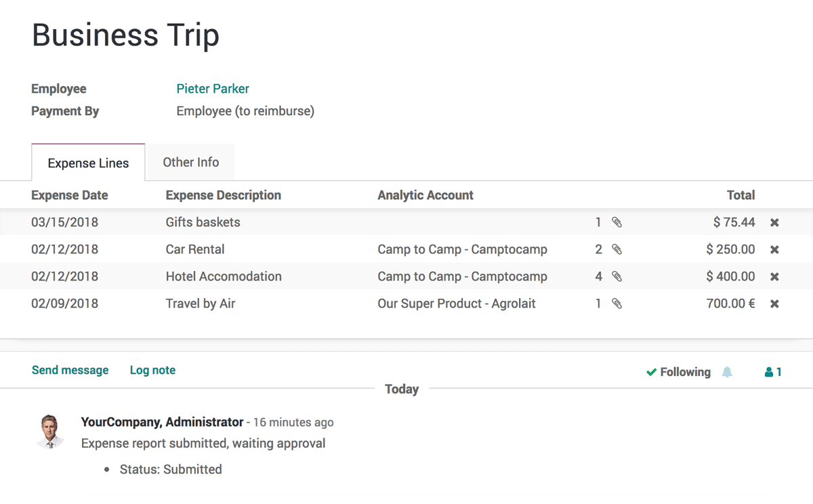Viewport: 813px width, 504px height.
Task: Remove the Car Rental expense line
Action: (x=774, y=249)
